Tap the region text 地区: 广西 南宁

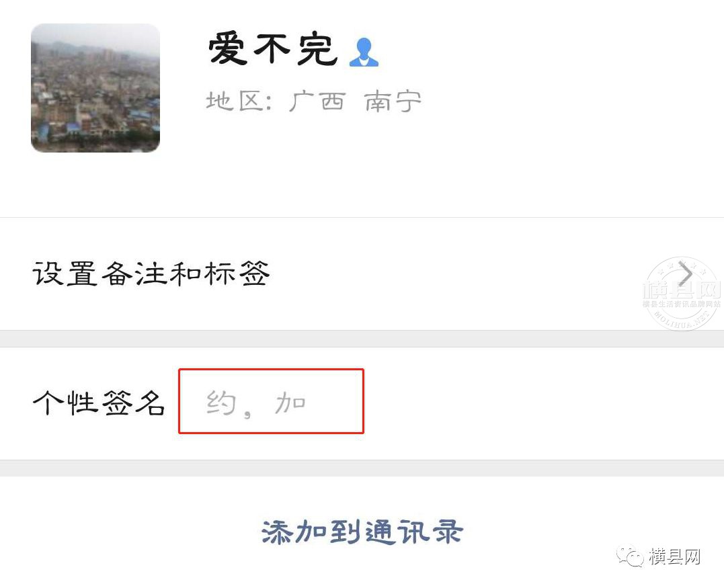click(313, 101)
